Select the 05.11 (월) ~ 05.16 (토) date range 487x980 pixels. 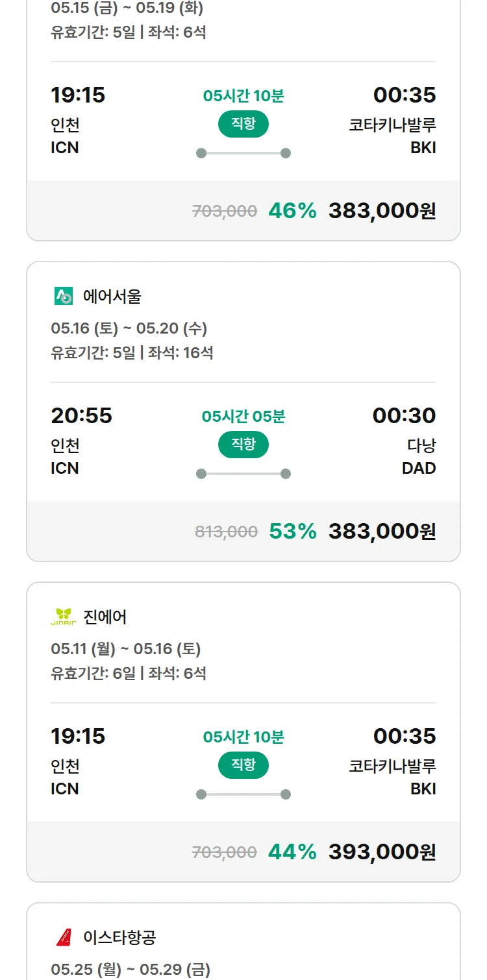pyautogui.click(x=125, y=649)
